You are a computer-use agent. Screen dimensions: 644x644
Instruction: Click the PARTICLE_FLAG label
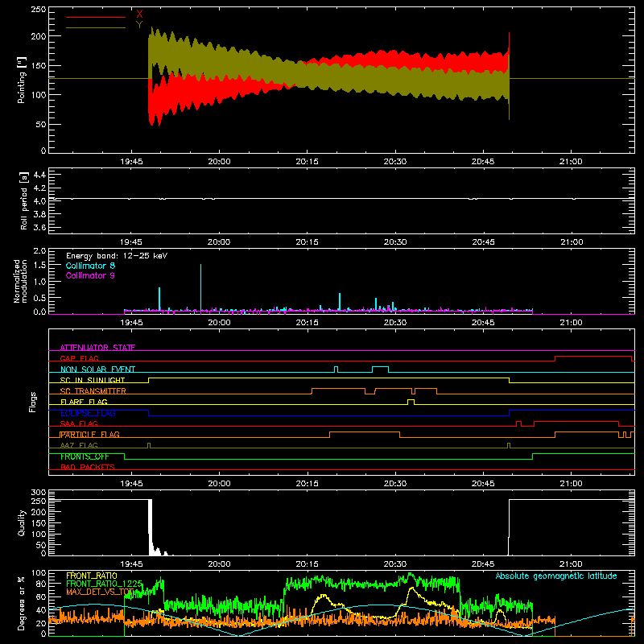click(89, 434)
